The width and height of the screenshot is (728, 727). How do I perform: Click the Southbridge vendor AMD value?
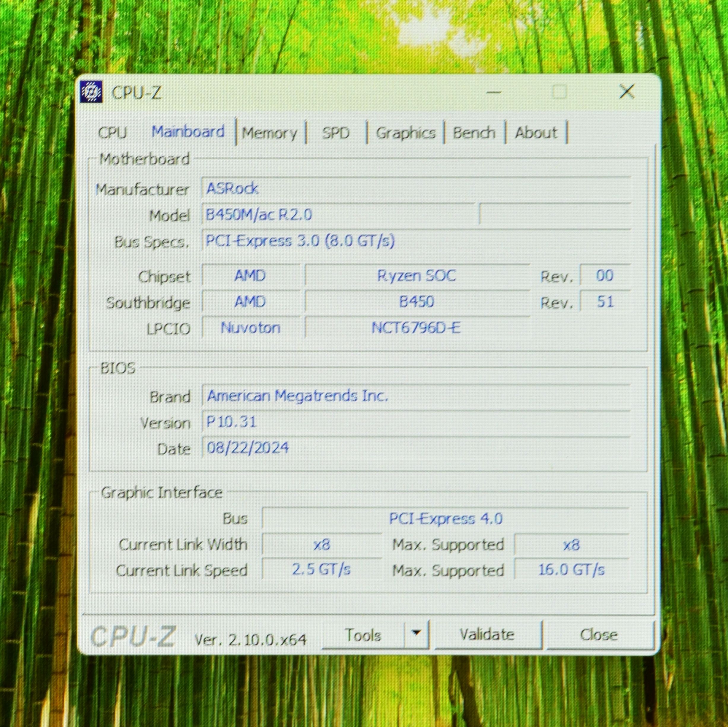(251, 301)
